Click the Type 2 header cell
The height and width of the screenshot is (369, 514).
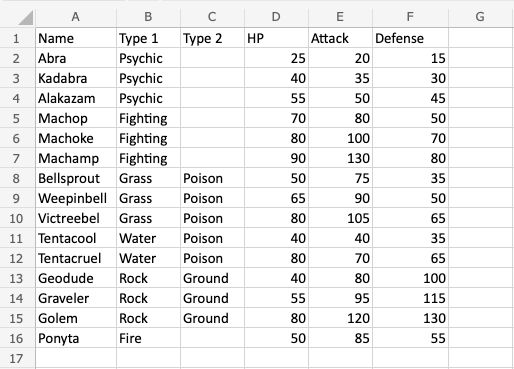tap(212, 38)
